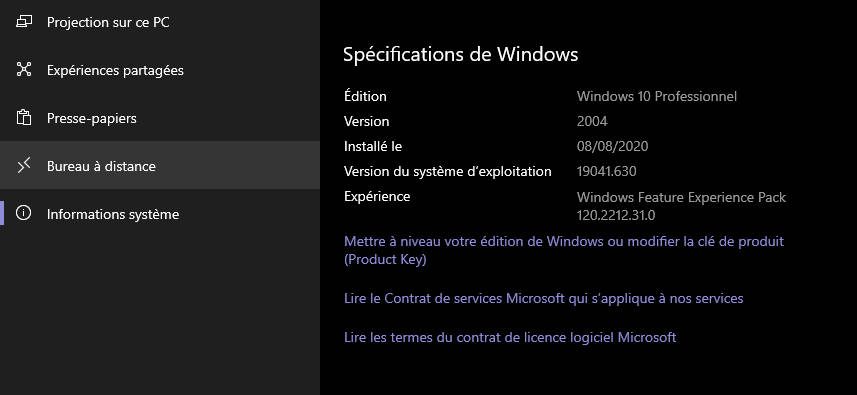Open the contrat de licence logiciel link
The image size is (857, 395).
pos(510,337)
